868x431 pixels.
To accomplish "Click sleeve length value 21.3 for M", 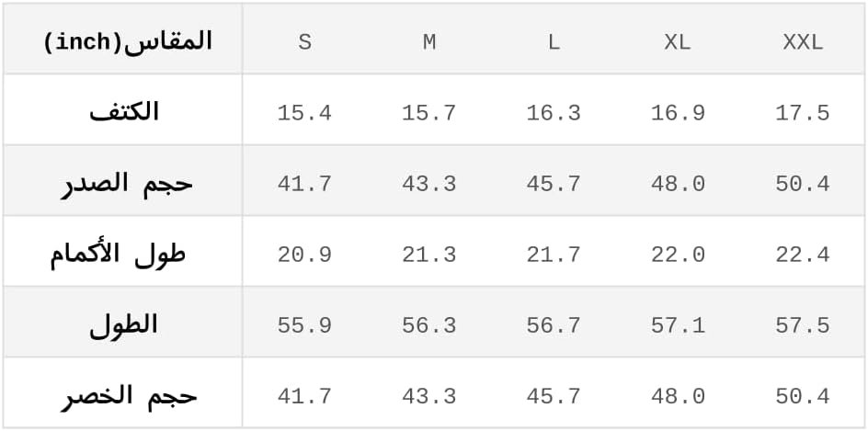I will (x=429, y=255).
